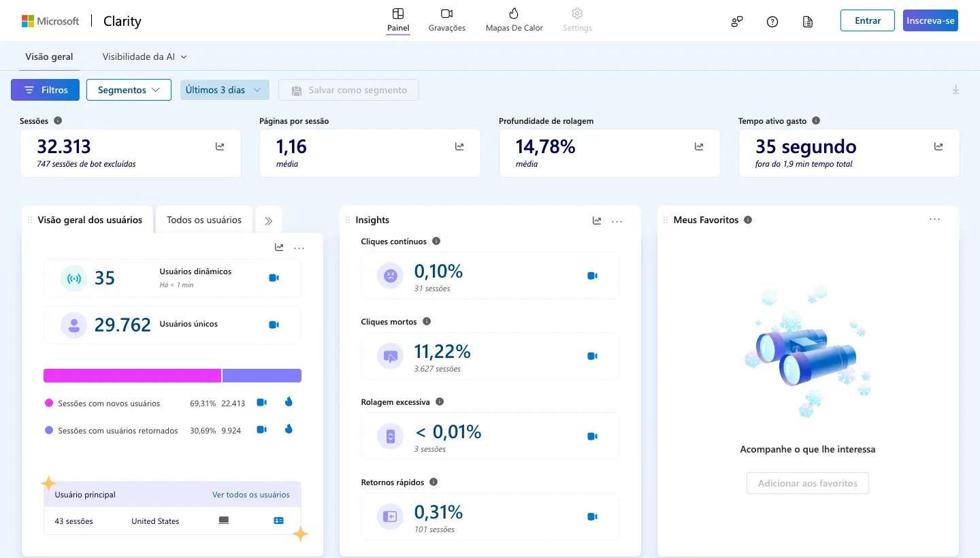Open Insights trend chart icon
Screen dimensions: 980x558
597,220
